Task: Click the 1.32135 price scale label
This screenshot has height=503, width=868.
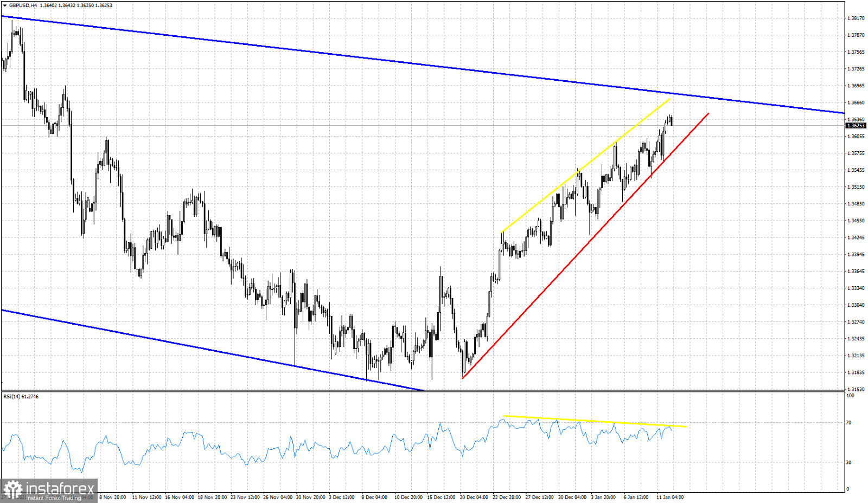Action: (856, 356)
